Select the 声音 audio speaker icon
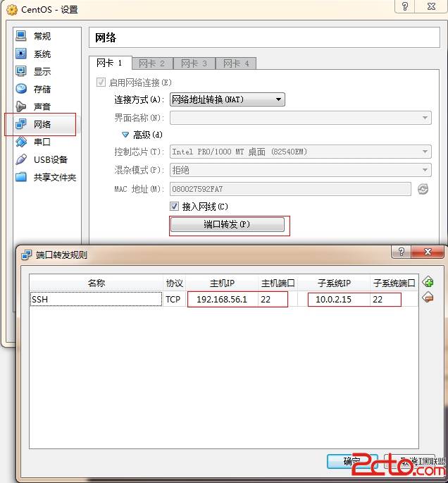This screenshot has height=483, width=448. [x=20, y=106]
